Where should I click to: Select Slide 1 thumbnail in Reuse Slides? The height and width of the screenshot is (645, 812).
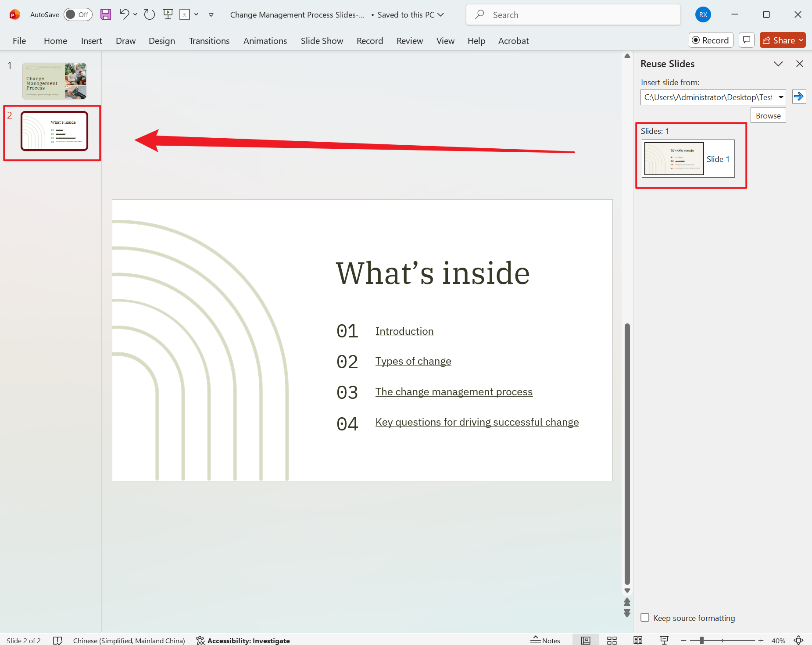(673, 159)
